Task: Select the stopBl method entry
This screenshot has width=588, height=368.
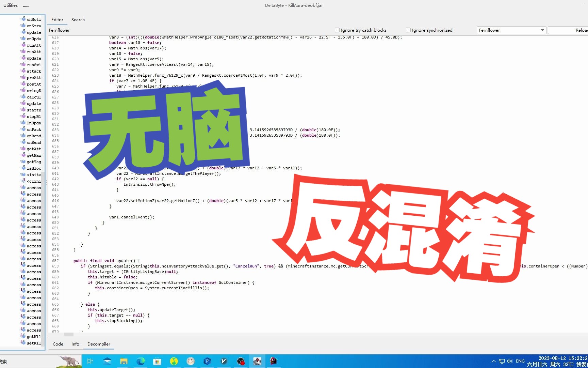Action: (x=33, y=116)
